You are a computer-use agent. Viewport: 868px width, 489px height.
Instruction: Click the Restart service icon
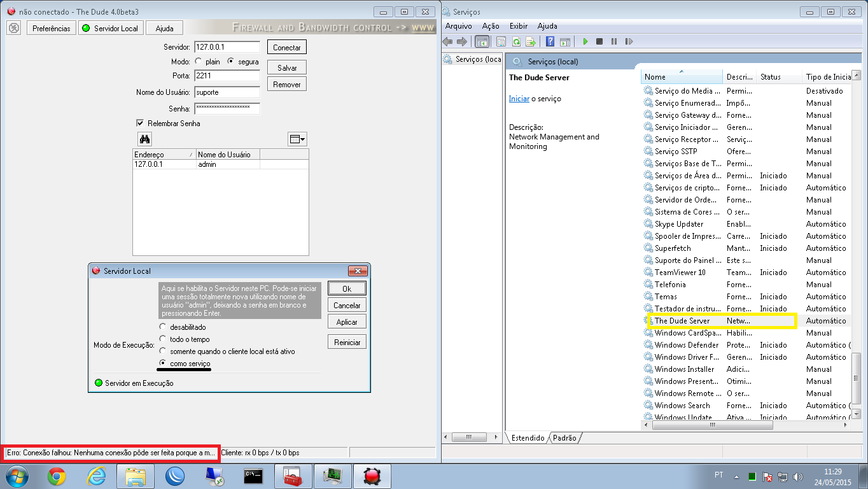[629, 41]
